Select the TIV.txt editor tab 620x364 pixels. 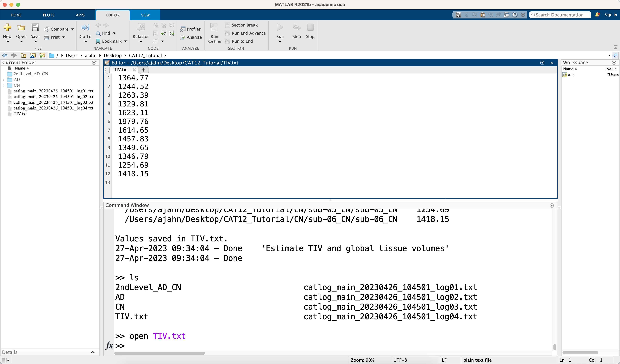tap(121, 70)
